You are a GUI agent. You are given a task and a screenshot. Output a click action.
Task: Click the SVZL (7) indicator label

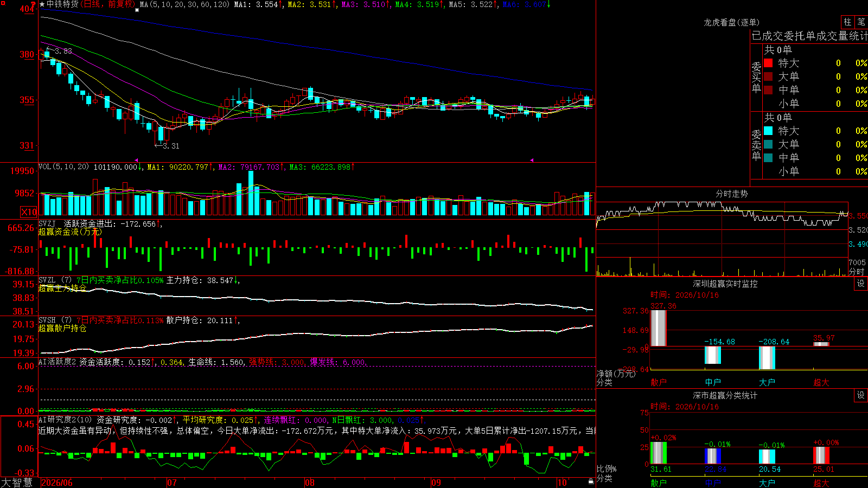pos(55,280)
